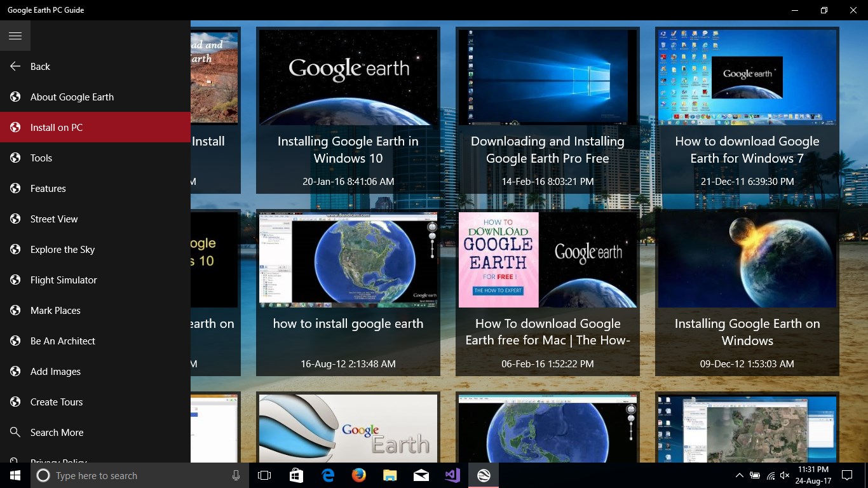Click the microphone icon in taskbar search
The width and height of the screenshot is (868, 488).
236,475
